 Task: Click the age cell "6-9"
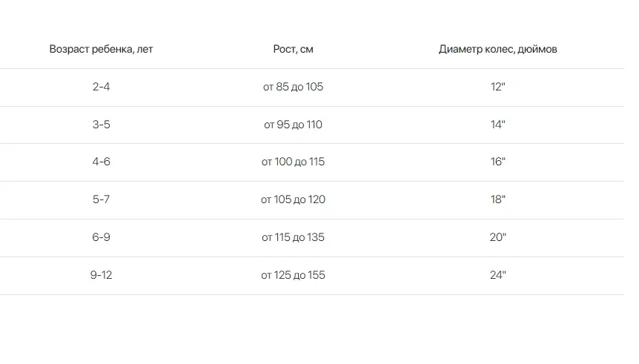[102, 237]
